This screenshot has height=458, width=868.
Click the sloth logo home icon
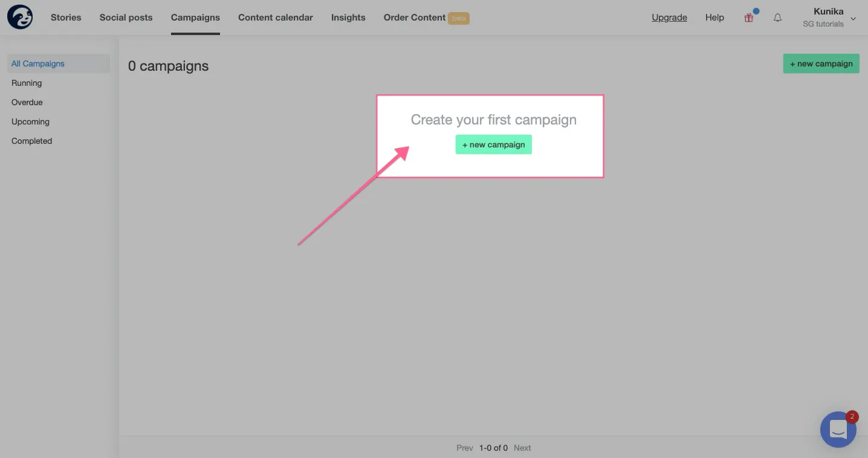point(20,17)
